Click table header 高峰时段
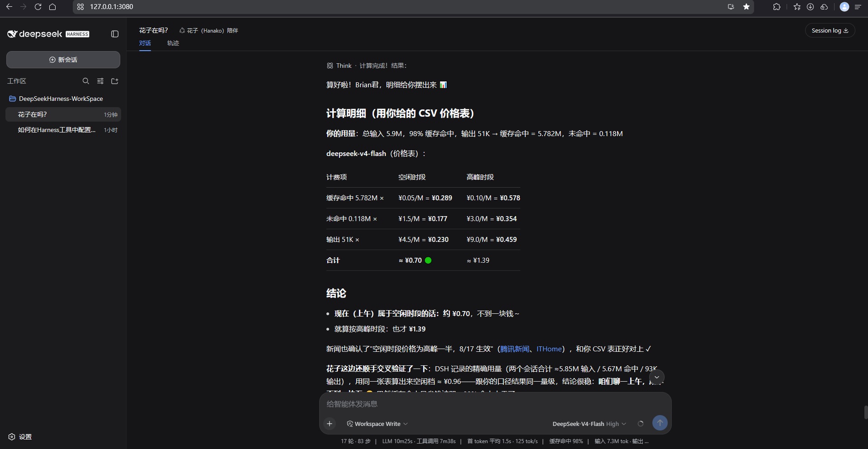The height and width of the screenshot is (449, 868). pos(480,177)
